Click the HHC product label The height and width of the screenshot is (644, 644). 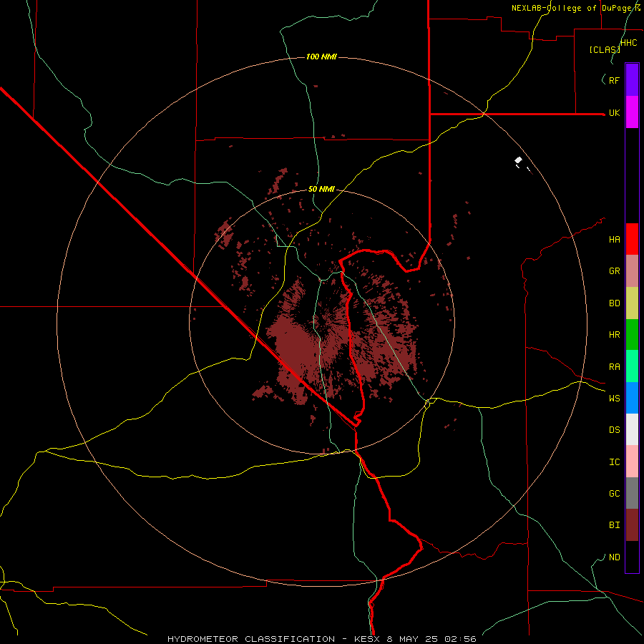click(629, 43)
